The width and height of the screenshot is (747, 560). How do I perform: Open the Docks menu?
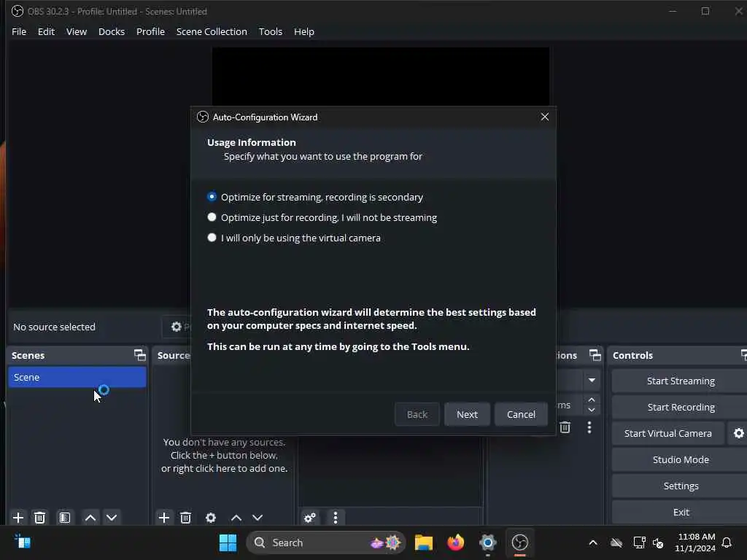click(112, 31)
